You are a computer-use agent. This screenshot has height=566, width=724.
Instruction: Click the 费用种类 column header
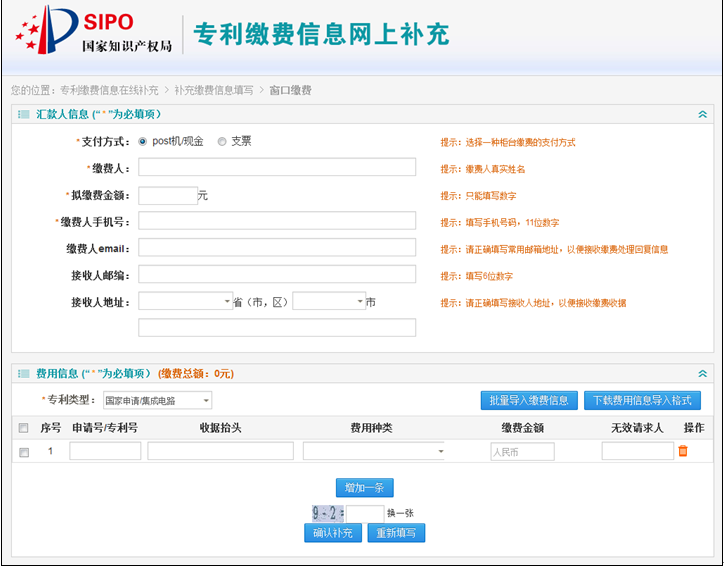click(371, 428)
